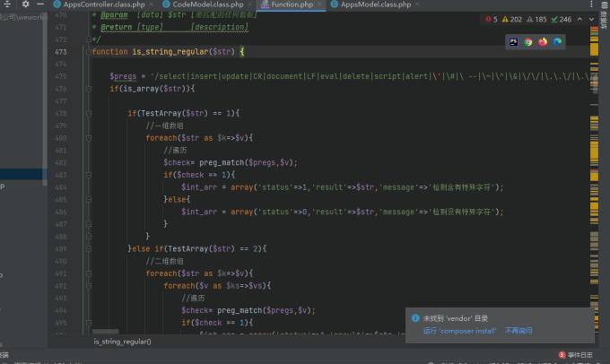Run 'composer install' from the notification

[x=459, y=331]
